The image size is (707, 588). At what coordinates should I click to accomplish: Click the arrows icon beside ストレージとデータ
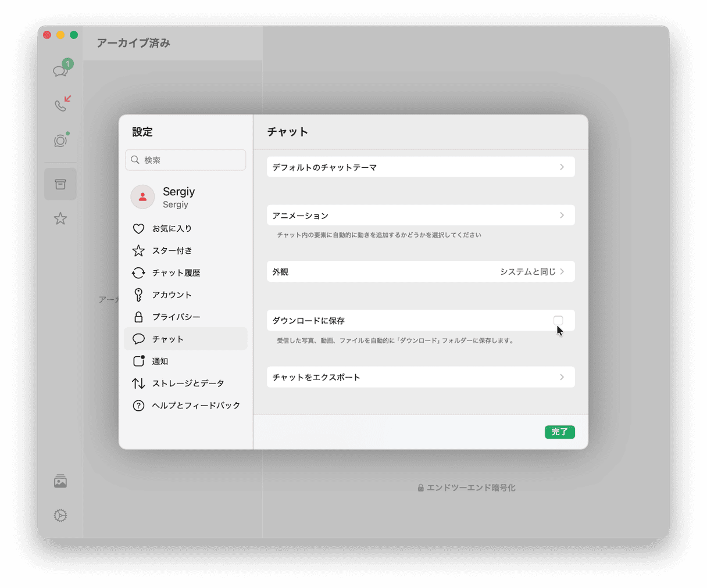138,383
